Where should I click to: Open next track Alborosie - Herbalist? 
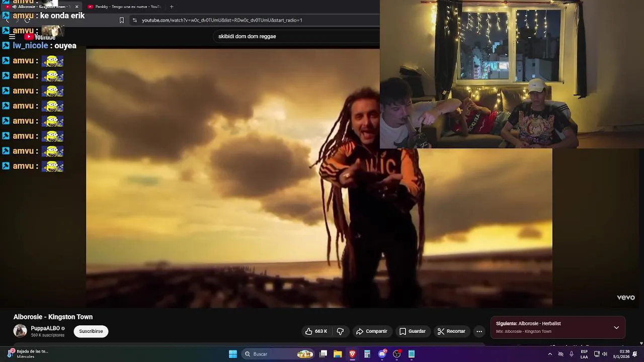click(528, 324)
